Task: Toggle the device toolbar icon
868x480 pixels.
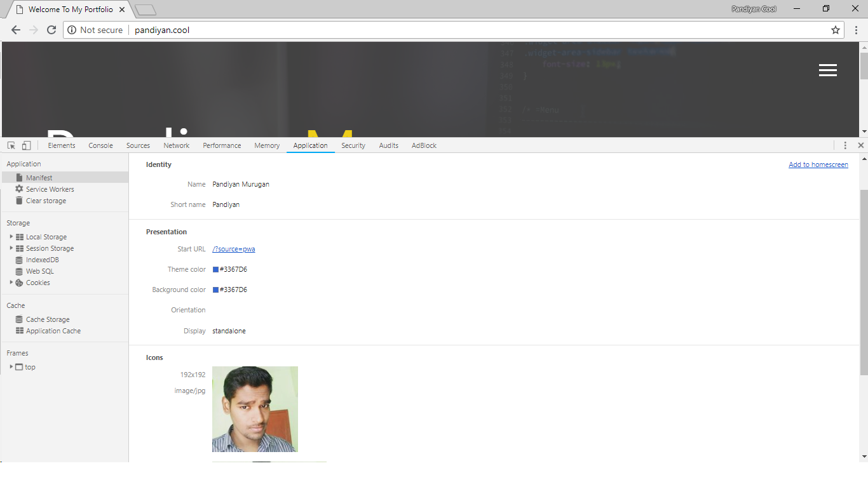Action: (x=26, y=145)
